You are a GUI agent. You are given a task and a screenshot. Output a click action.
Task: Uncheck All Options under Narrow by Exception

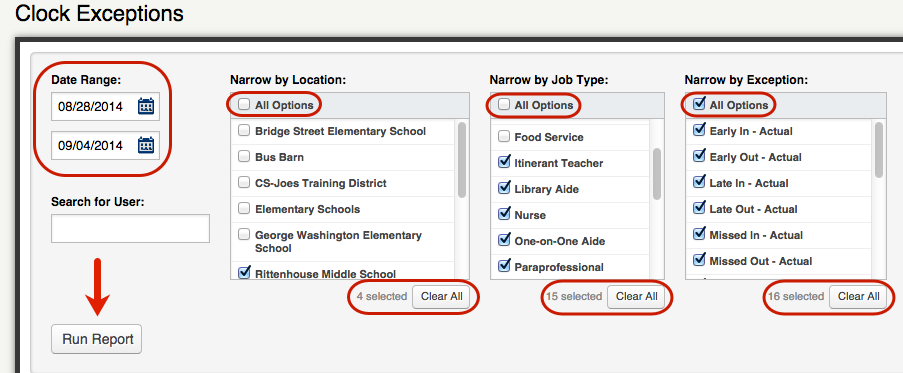(x=699, y=105)
